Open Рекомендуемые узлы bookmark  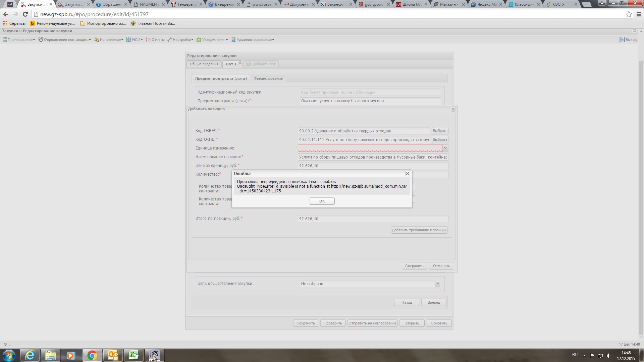tap(53, 23)
